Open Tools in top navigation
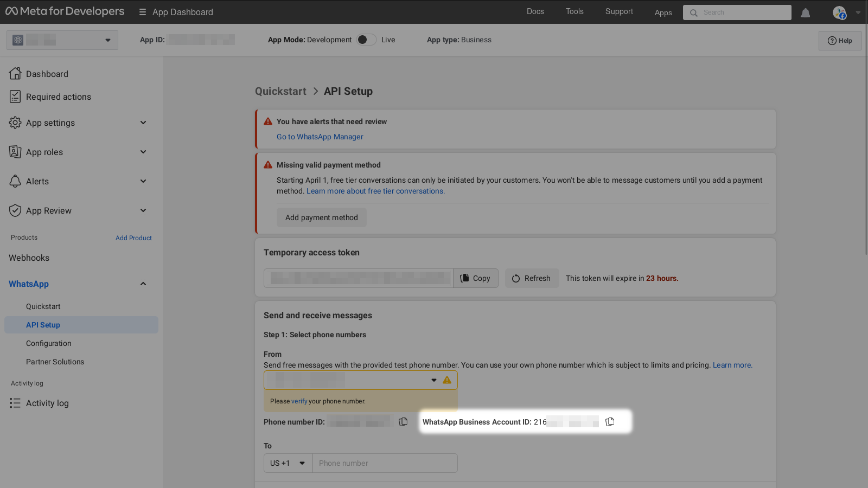Screen dimensions: 868x488 tap(575, 11)
